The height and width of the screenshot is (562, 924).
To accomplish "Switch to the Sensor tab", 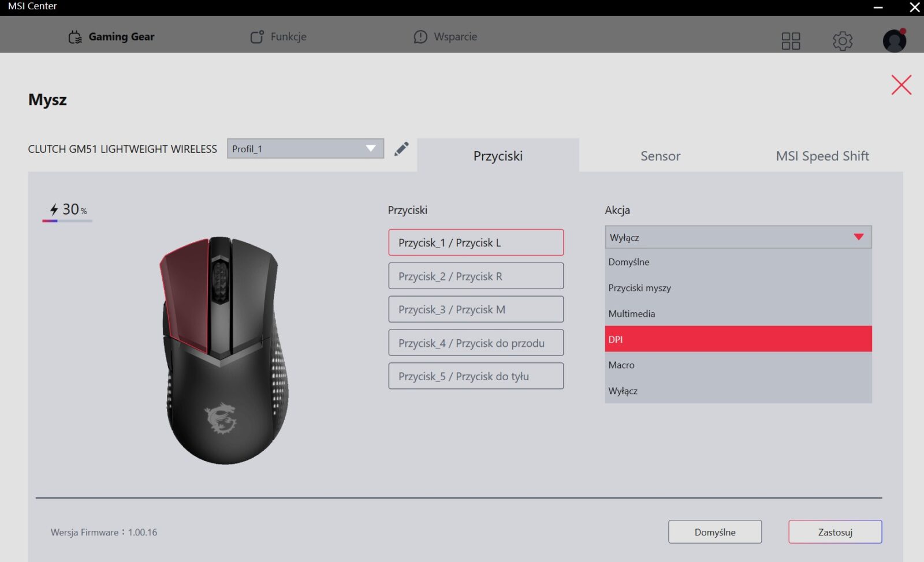I will [x=660, y=156].
